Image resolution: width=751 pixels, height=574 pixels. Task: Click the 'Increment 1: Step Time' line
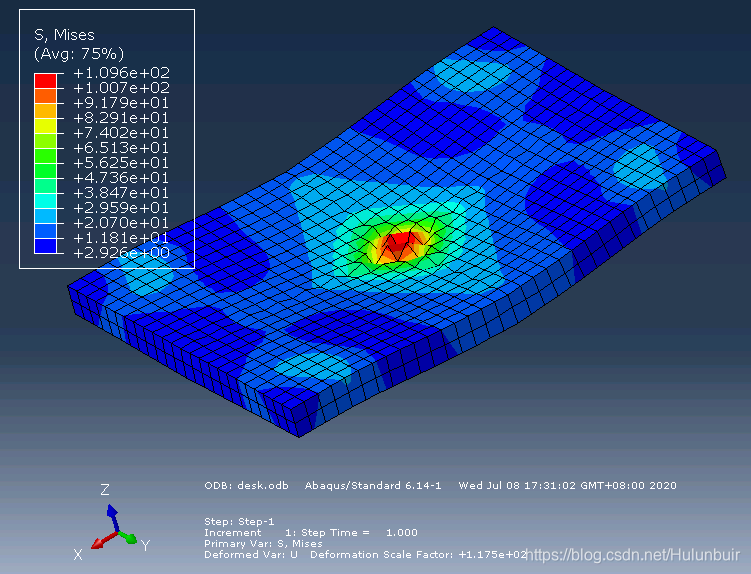[311, 533]
